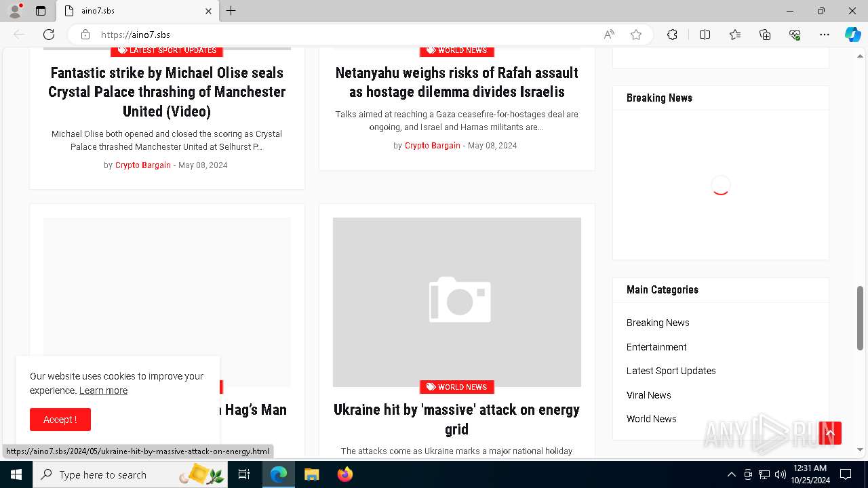Click the page vertical scrollbar thumb

coord(861,318)
